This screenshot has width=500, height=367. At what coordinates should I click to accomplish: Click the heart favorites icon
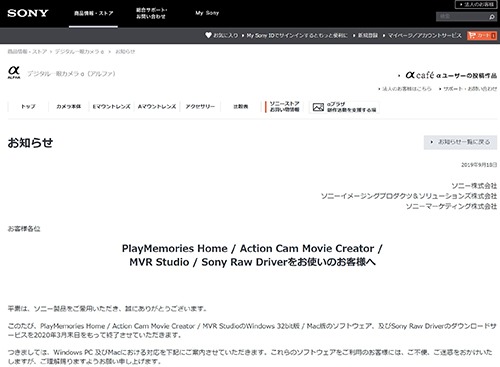(x=208, y=35)
